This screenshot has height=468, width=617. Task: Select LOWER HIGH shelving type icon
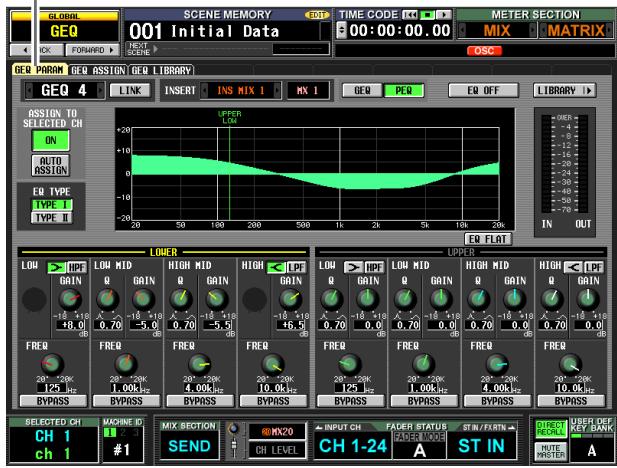pyautogui.click(x=276, y=268)
